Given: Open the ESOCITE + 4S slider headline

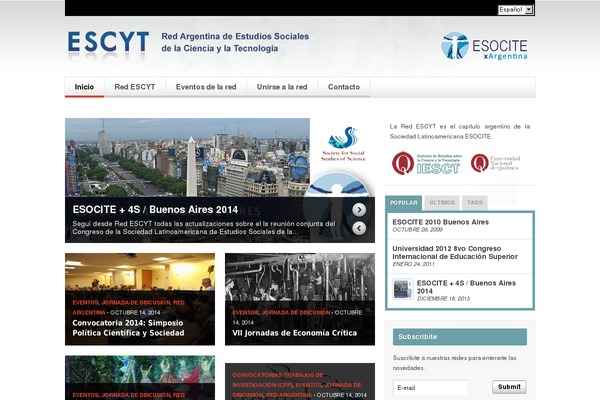Looking at the screenshot, I should (x=155, y=210).
